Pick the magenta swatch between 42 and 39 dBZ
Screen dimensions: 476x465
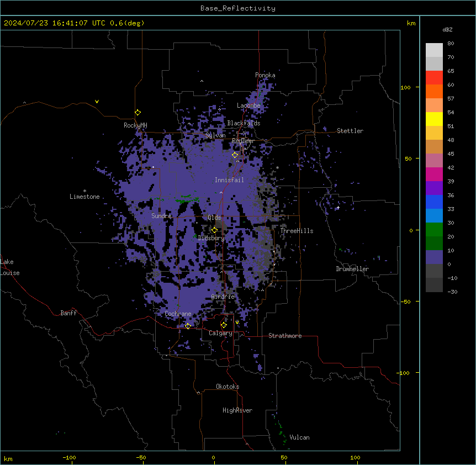(x=434, y=174)
